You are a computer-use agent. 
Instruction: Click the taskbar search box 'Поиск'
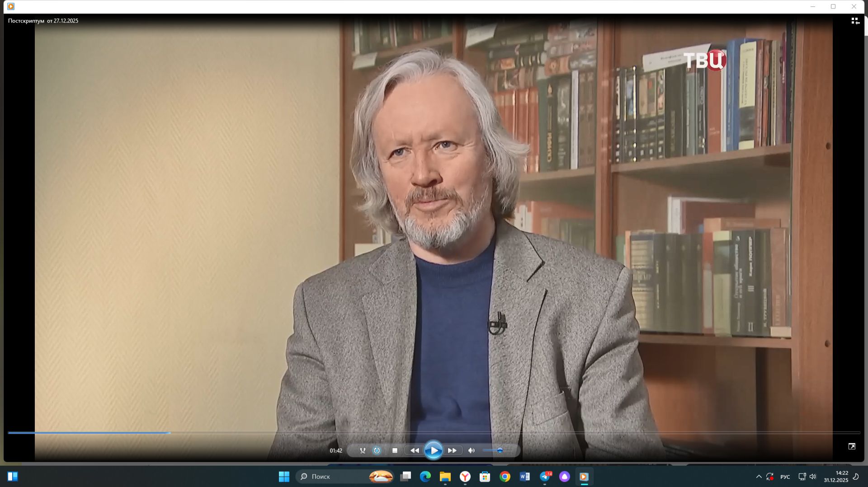[x=344, y=477]
